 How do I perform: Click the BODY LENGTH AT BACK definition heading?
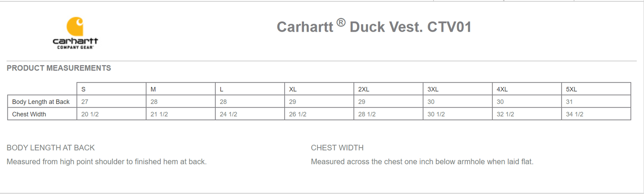pyautogui.click(x=51, y=148)
